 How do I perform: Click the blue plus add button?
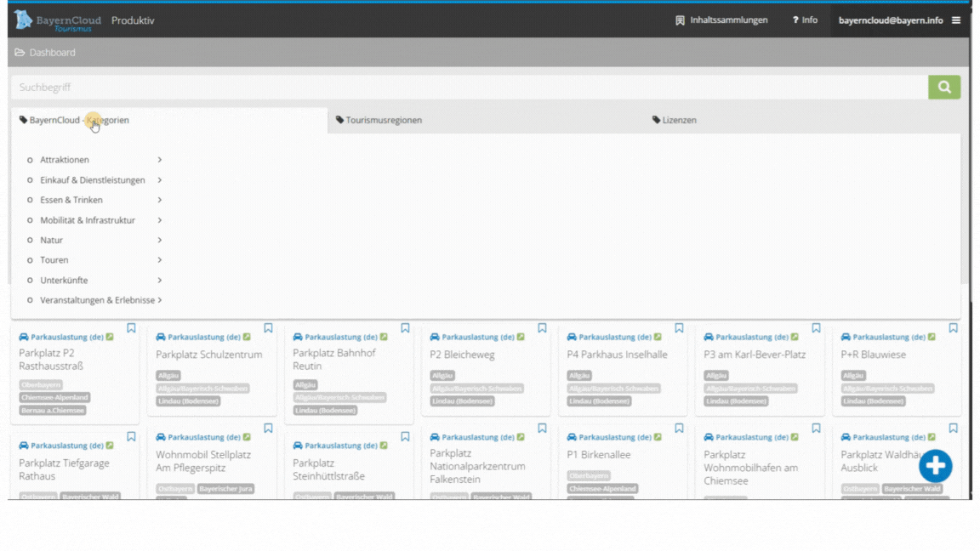[936, 465]
